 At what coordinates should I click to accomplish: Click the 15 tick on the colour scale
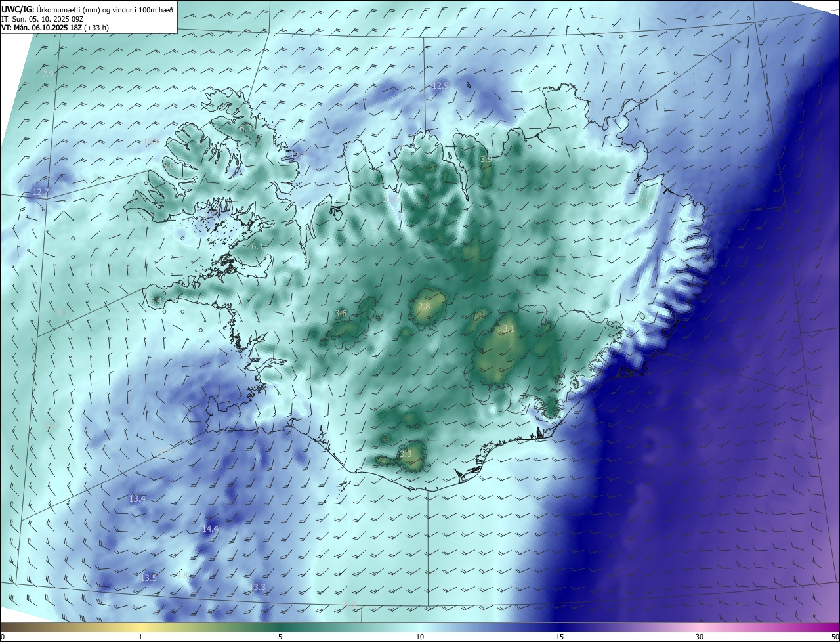pos(560,637)
